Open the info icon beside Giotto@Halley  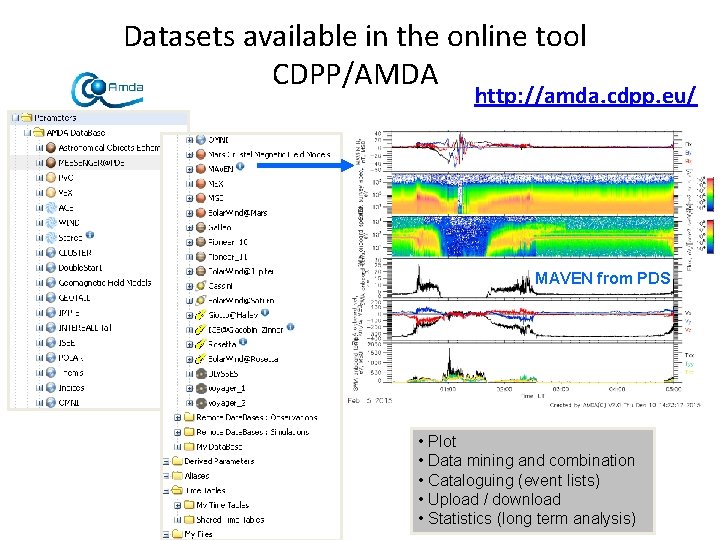pos(265,313)
